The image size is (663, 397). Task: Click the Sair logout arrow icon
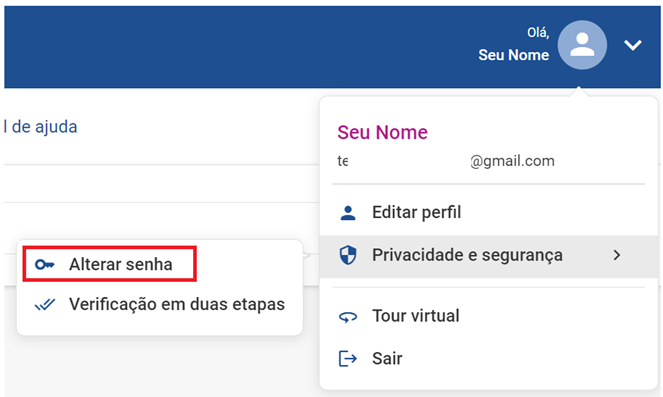[348, 359]
